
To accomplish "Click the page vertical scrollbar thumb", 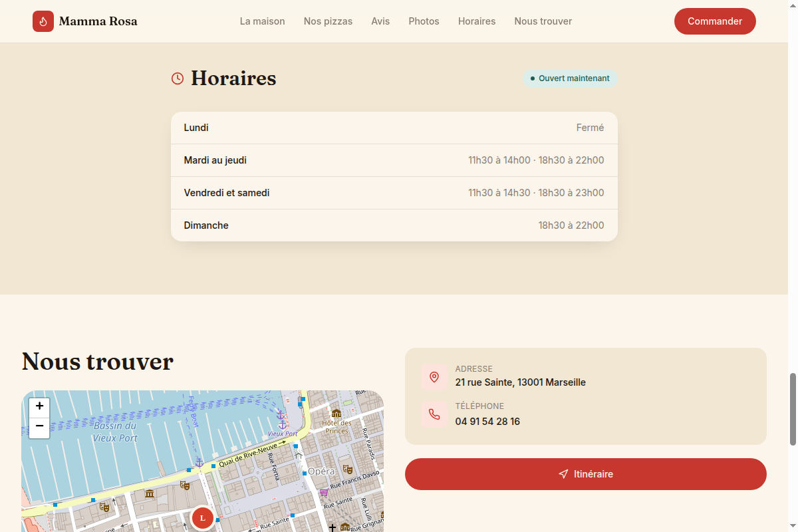I will [793, 410].
